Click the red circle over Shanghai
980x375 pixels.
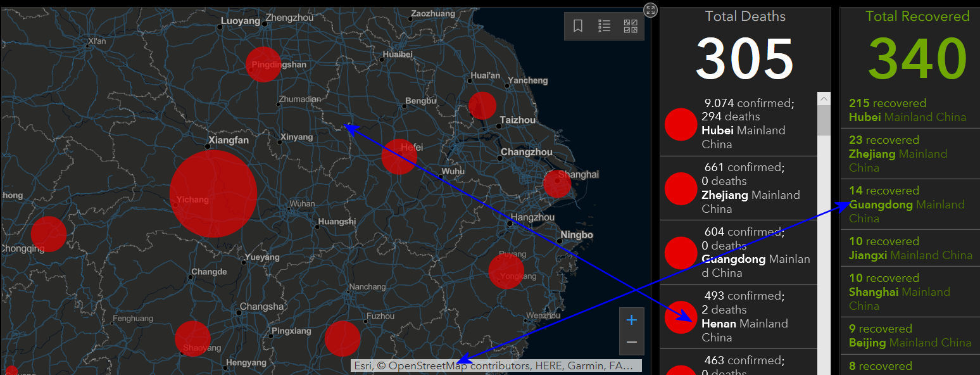coord(557,184)
